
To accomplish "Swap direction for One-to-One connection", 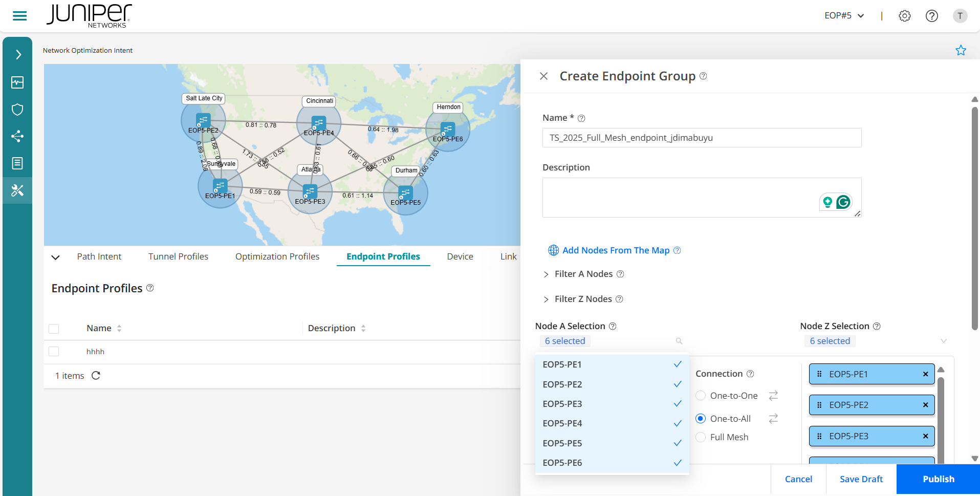I will click(x=773, y=396).
